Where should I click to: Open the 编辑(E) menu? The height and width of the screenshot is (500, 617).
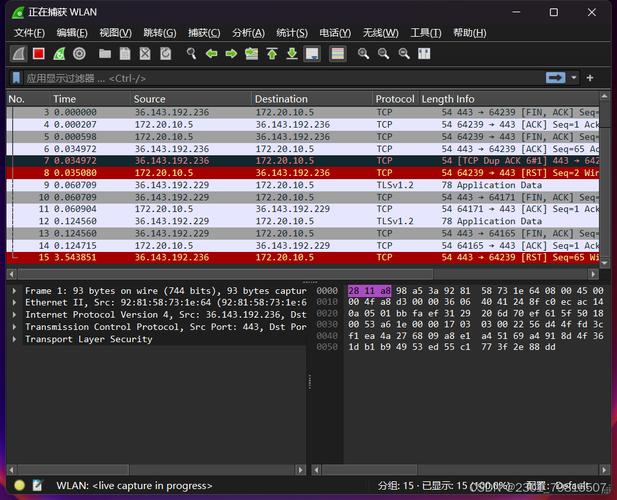72,33
